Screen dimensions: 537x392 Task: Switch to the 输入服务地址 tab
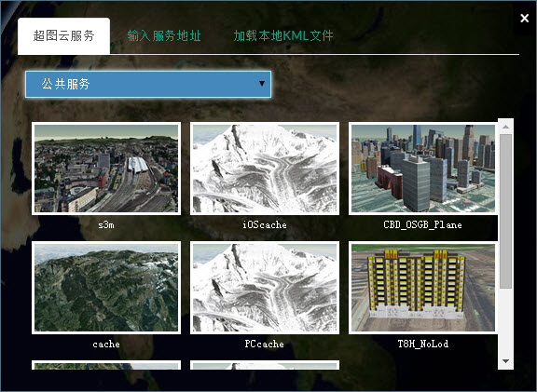pyautogui.click(x=164, y=35)
